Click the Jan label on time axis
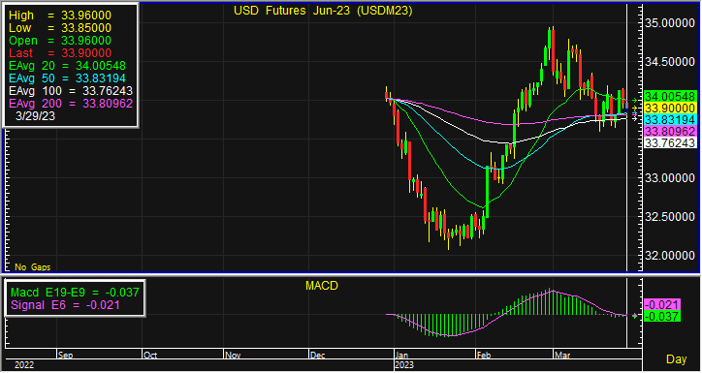The width and height of the screenshot is (702, 373). (x=402, y=355)
